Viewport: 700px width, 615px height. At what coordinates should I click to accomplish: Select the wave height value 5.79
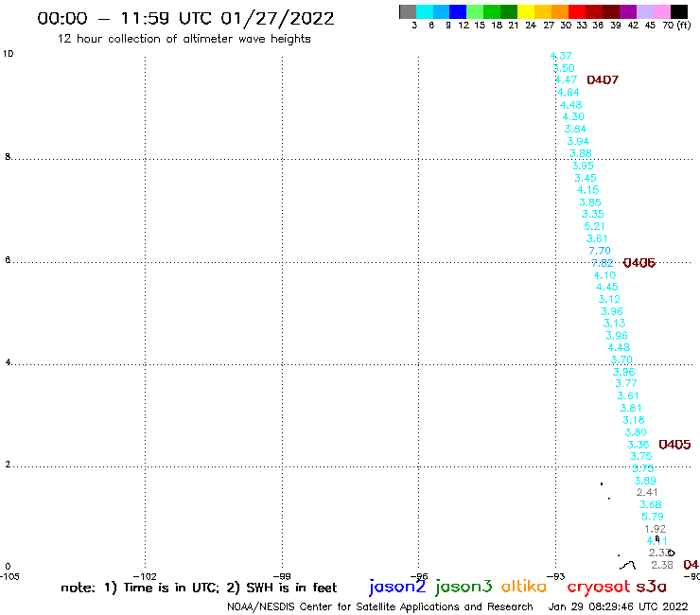[x=653, y=517]
